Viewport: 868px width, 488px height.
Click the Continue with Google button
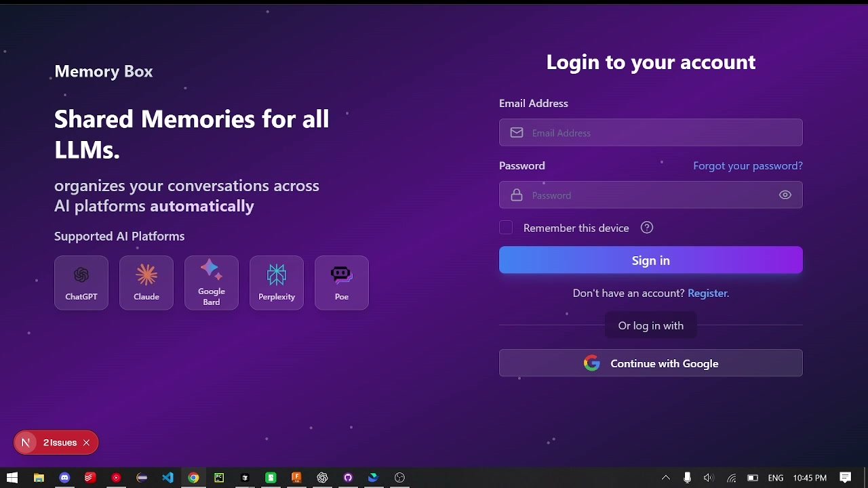point(650,363)
